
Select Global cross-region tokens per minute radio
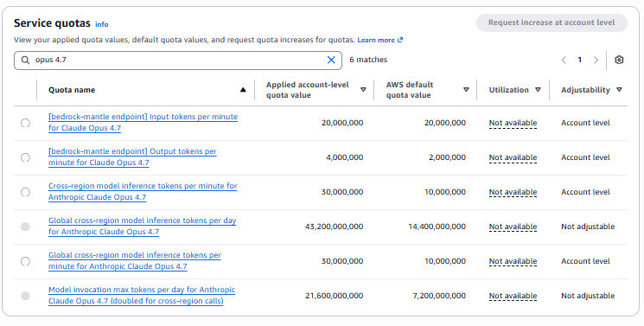[25, 261]
